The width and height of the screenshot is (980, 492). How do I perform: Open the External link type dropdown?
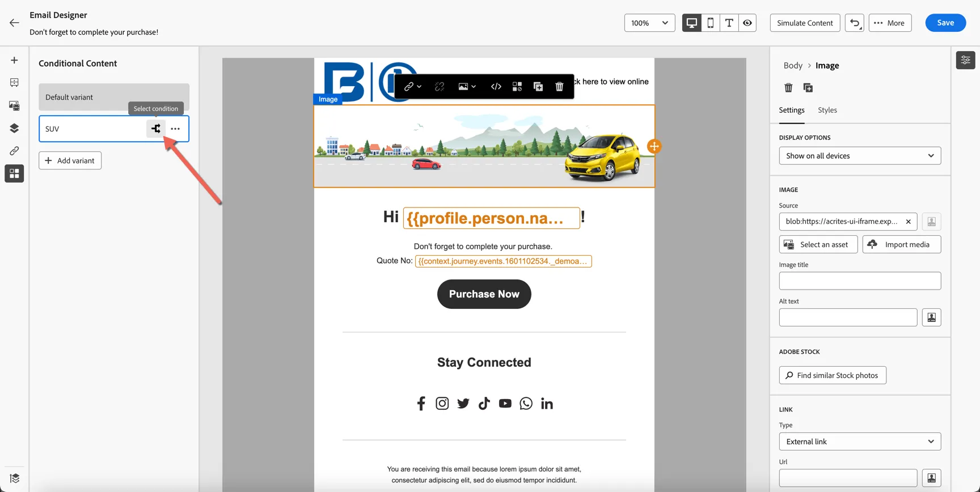pos(860,442)
